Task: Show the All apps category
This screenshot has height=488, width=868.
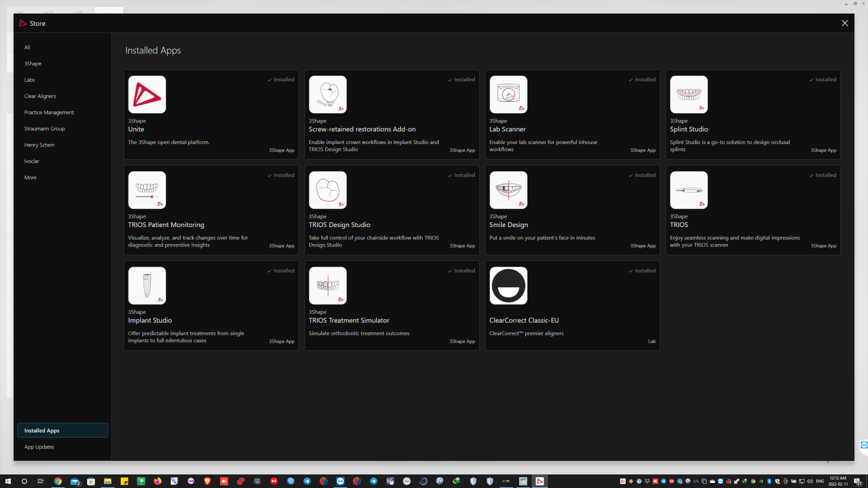Action: (27, 47)
